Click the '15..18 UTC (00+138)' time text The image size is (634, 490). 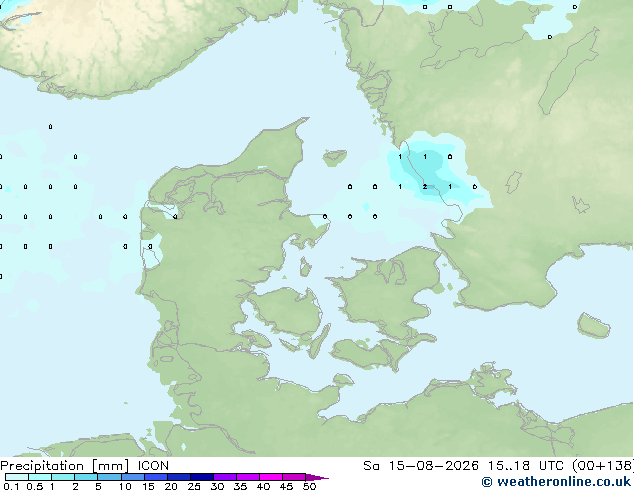tap(560, 466)
